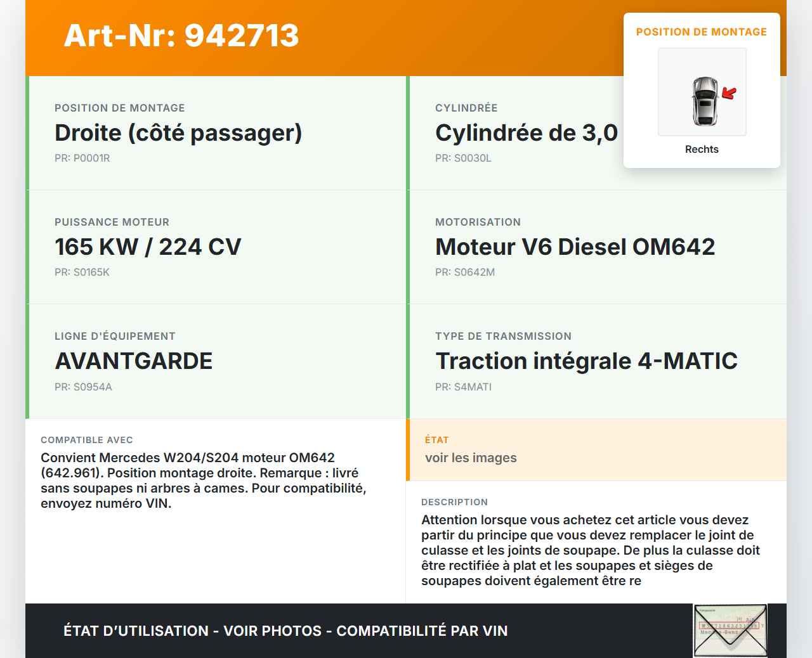The height and width of the screenshot is (658, 812).
Task: Click the PR: S0030L code
Action: pyautogui.click(x=463, y=158)
